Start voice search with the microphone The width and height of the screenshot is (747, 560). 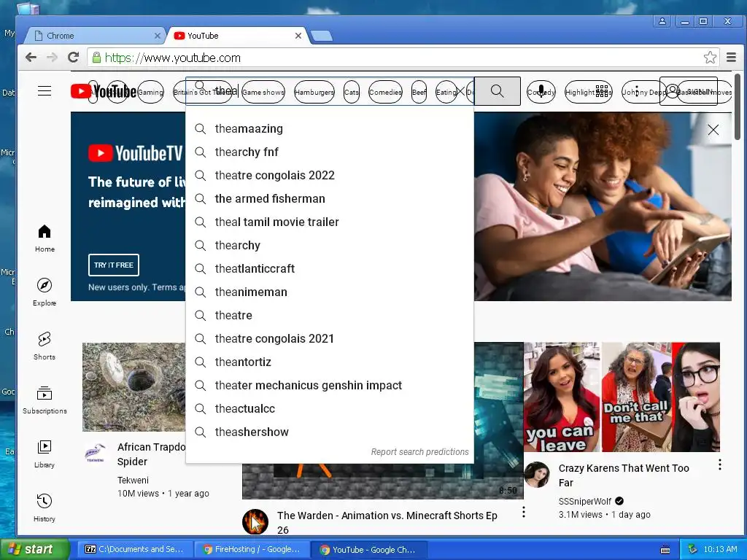[x=541, y=91]
